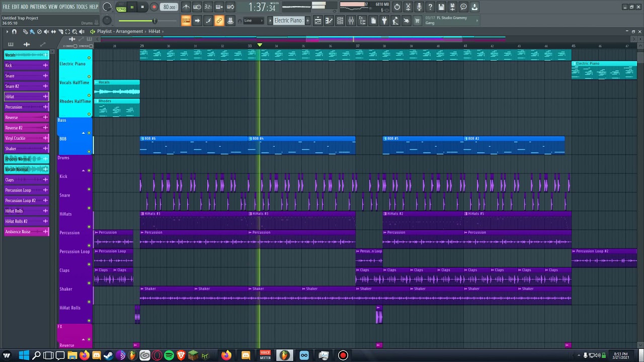Screen dimensions: 644x362
Task: Open the playlist options arrow menu
Action: coord(7,32)
